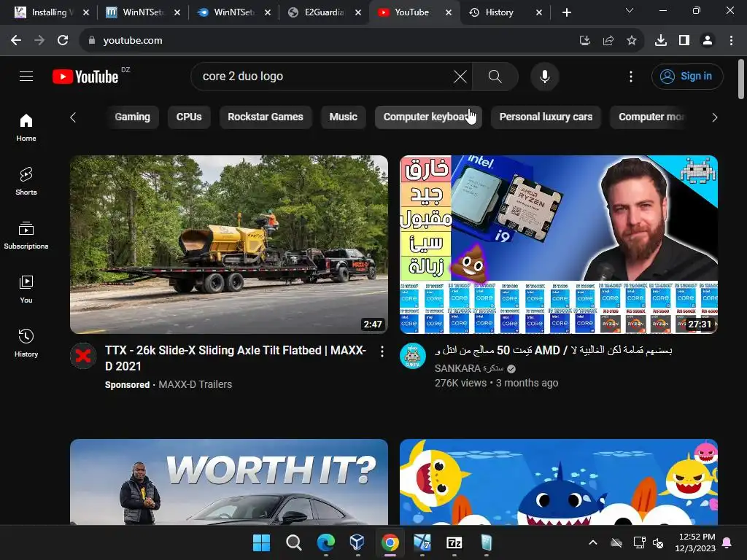Screen dimensions: 747x560
Task: Click the install app icon in address bar
Action: (x=584, y=41)
